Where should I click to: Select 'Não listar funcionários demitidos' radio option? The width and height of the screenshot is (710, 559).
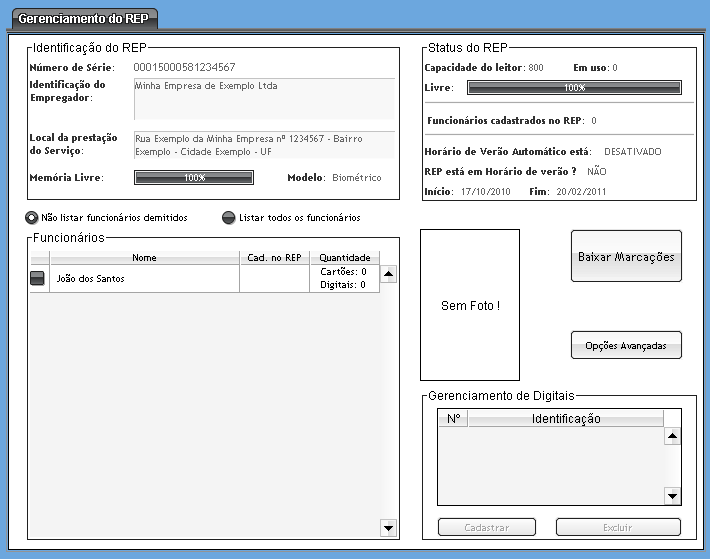(x=32, y=217)
